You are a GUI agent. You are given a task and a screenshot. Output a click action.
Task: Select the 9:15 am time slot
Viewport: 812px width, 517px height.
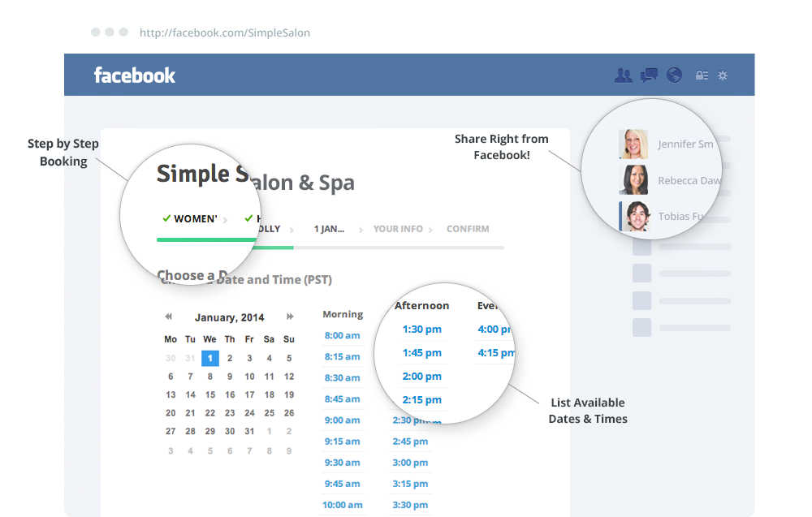pos(342,442)
